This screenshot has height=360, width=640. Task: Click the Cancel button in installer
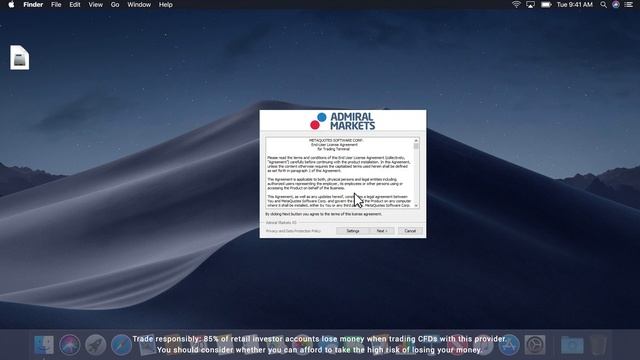click(x=410, y=231)
